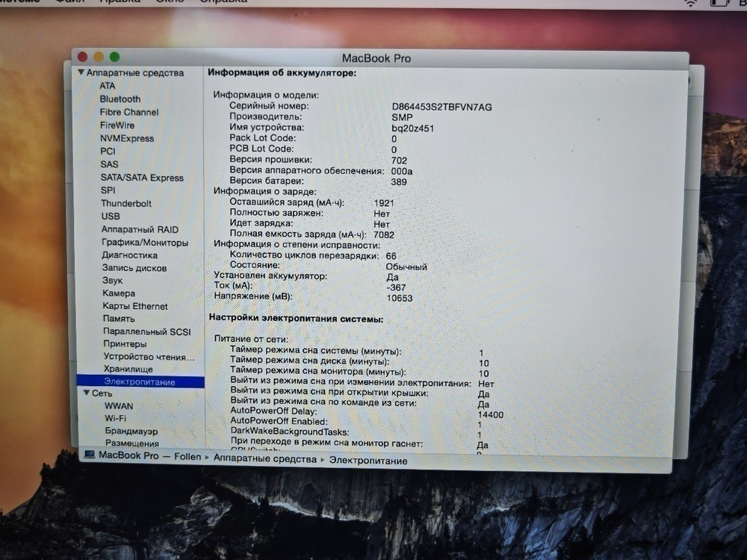Select WWAN under Сеть
This screenshot has width=747, height=560.
click(119, 406)
